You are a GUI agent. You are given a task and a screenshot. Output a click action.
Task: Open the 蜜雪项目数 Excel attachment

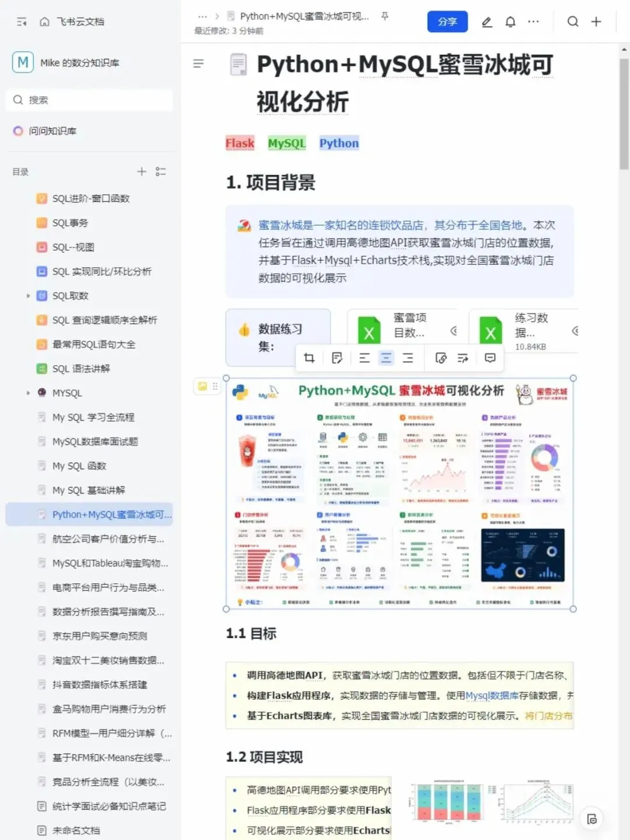pos(402,331)
